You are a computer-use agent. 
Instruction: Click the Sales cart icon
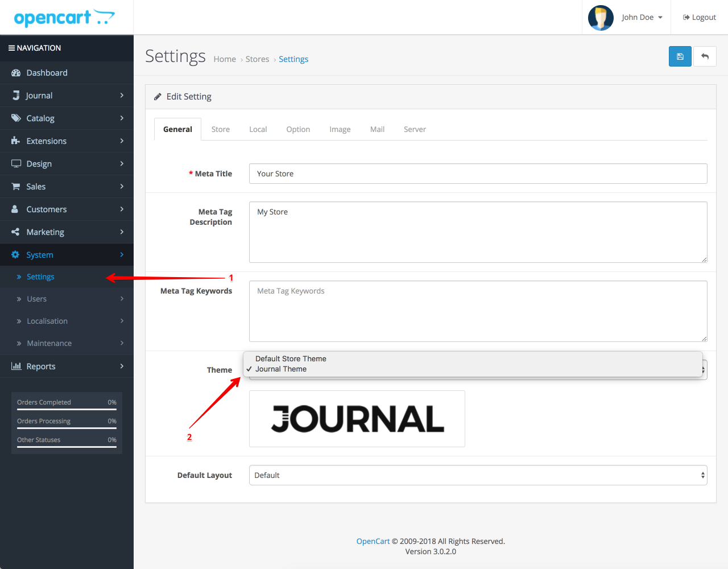[16, 187]
